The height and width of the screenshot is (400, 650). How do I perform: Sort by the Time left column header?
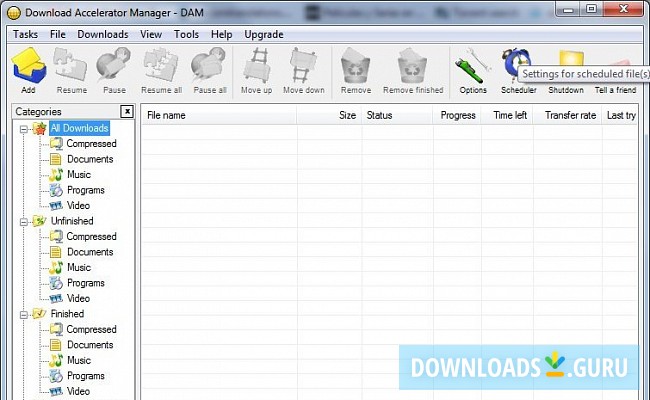point(507,115)
